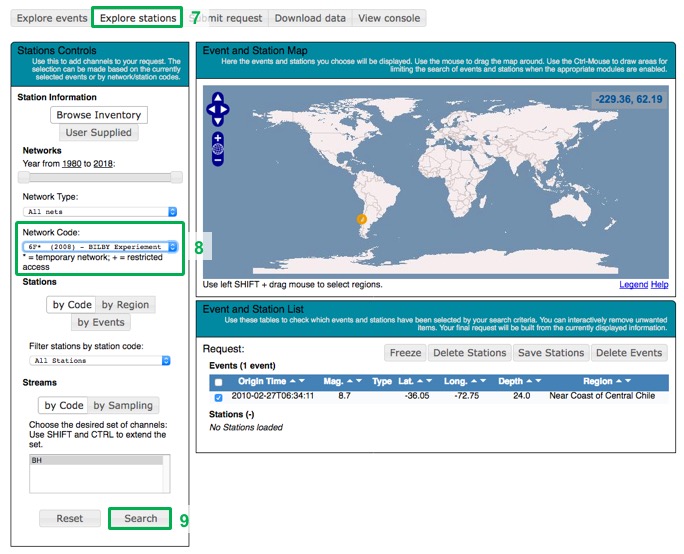This screenshot has height=554, width=684.
Task: Choose streams by Sampling tab
Action: (x=123, y=405)
